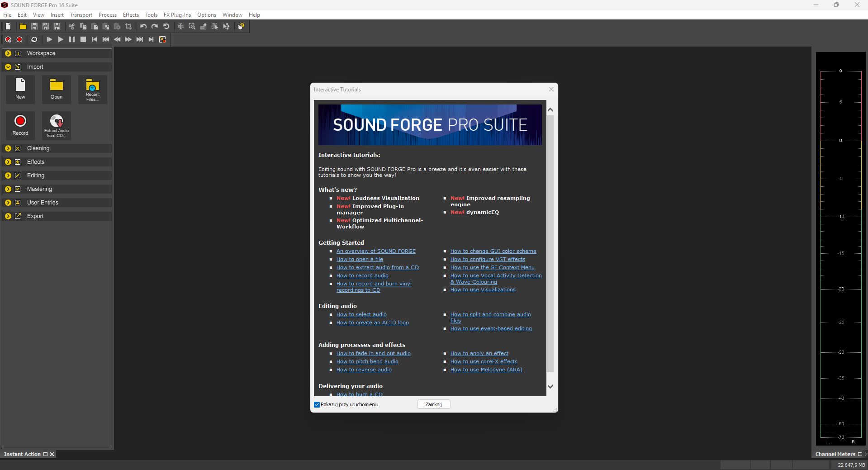Click the Trim/Crop icon in the toolbar
This screenshot has height=470, width=868.
[x=128, y=26]
